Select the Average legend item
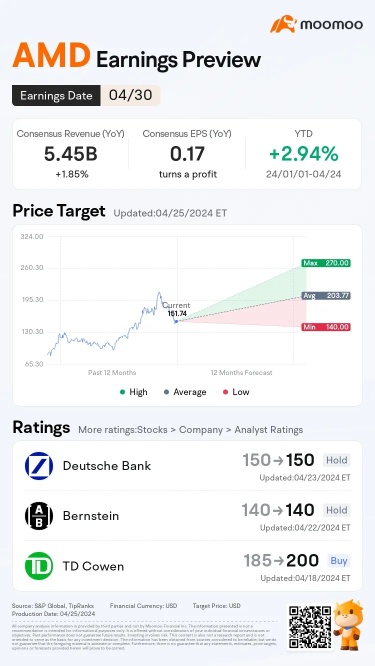The height and width of the screenshot is (666, 375). click(x=185, y=392)
